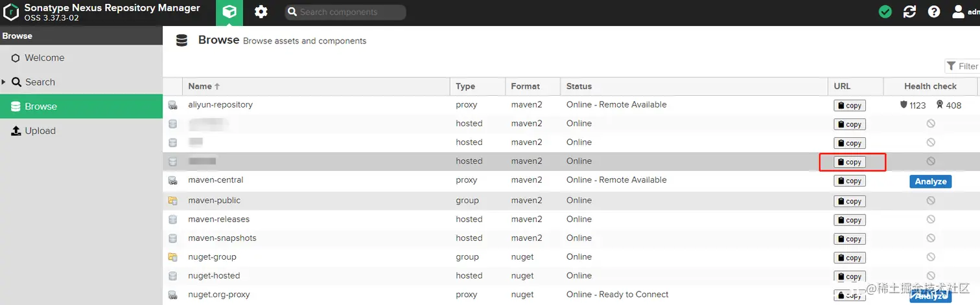Click the Search components field
980x305 pixels.
(345, 12)
